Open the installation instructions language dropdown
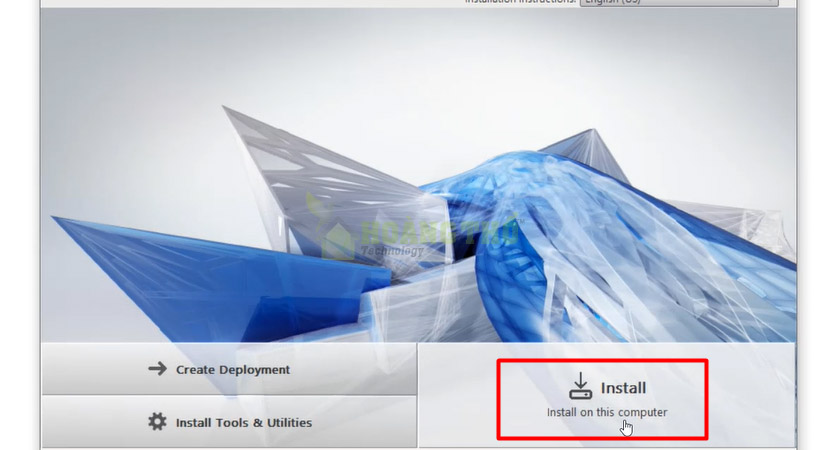820x450 pixels. (x=679, y=3)
